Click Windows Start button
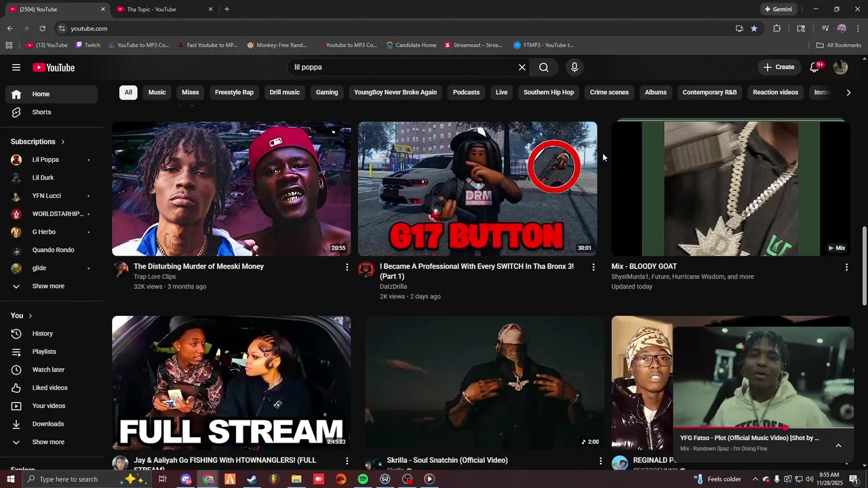The height and width of the screenshot is (488, 868). tap(10, 479)
